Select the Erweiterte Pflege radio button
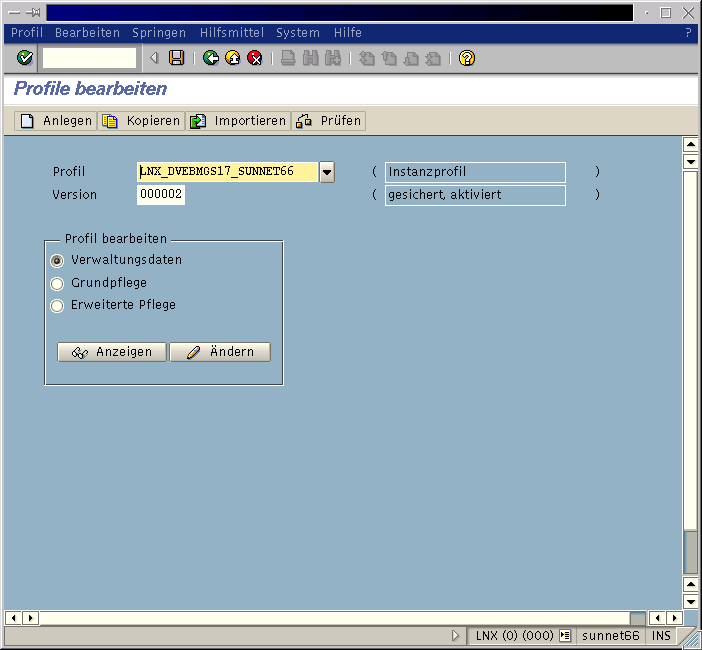The width and height of the screenshot is (702, 650). pos(57,305)
